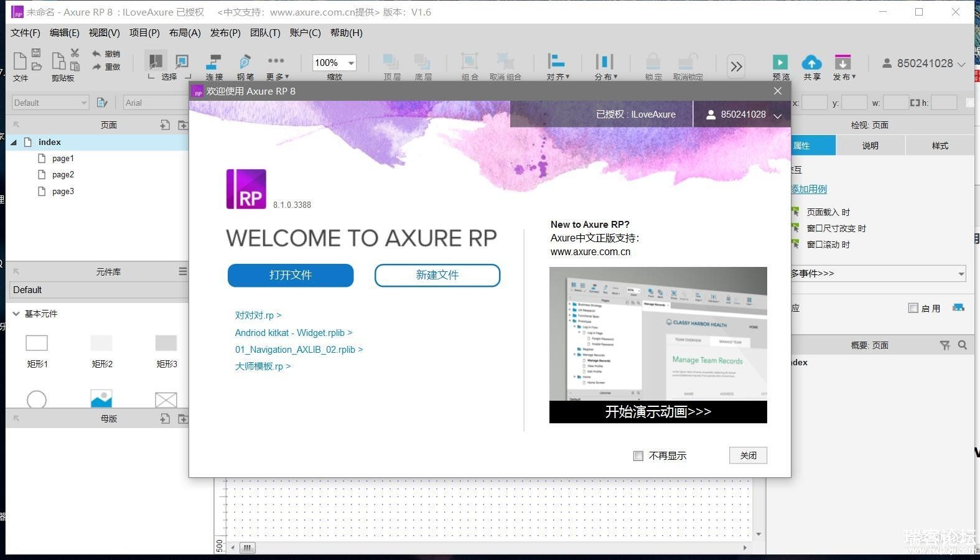Click the 发布 publish icon
Viewport: 980px width, 560px height.
[x=842, y=62]
